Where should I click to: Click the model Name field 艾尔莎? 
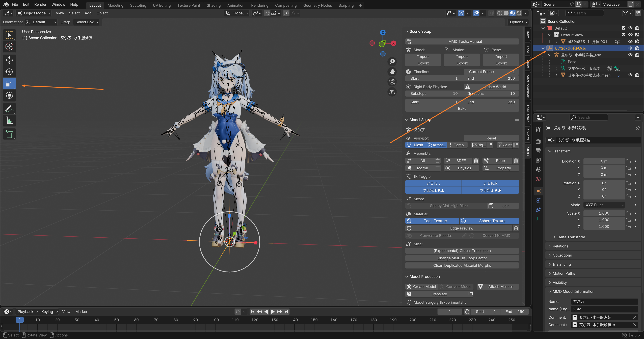coord(604,302)
